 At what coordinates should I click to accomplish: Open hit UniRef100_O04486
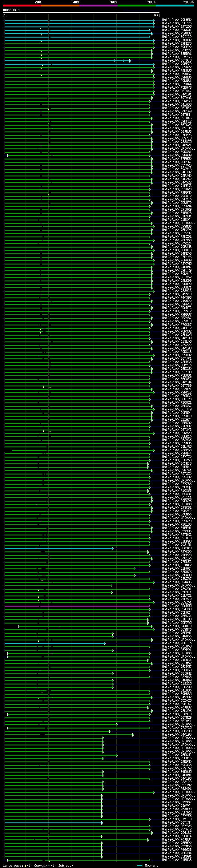177,583
